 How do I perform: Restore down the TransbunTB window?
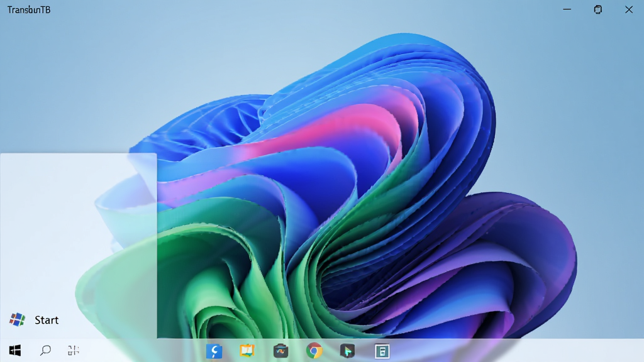598,9
